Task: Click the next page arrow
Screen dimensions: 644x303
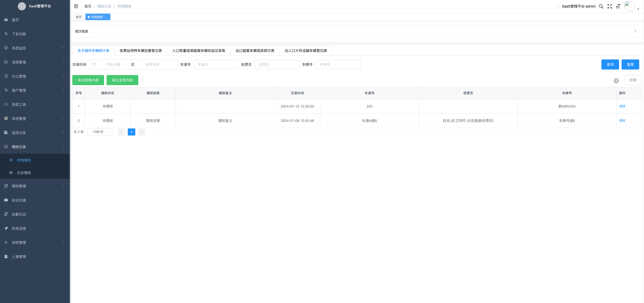Action: click(142, 132)
